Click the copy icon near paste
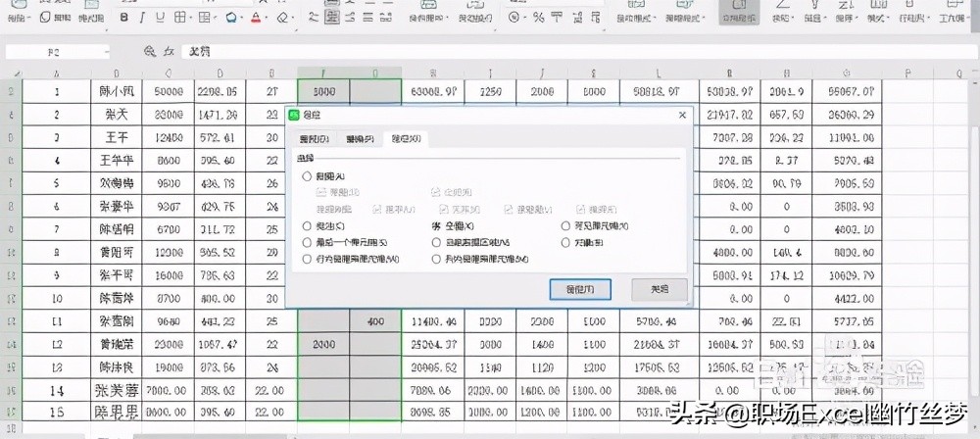 point(45,18)
